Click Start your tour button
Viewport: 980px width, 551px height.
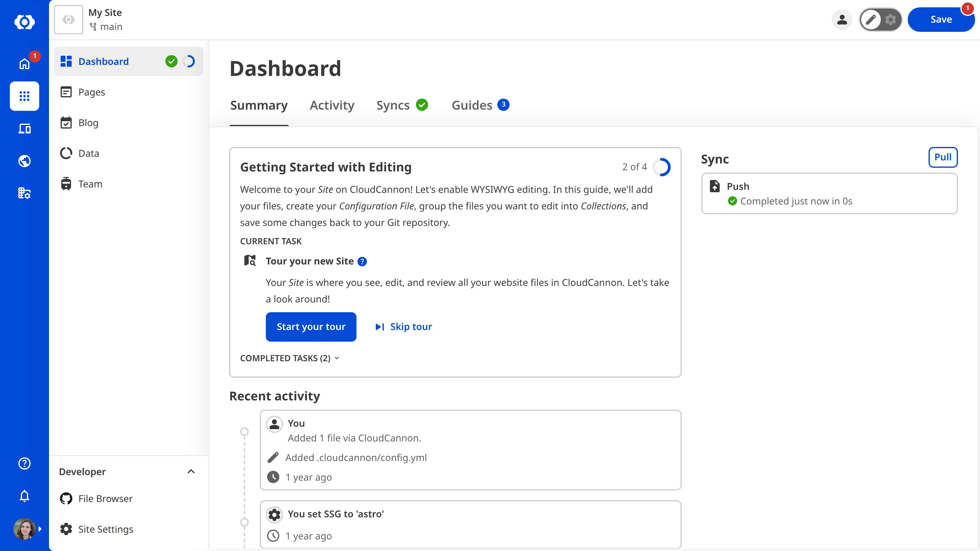311,327
